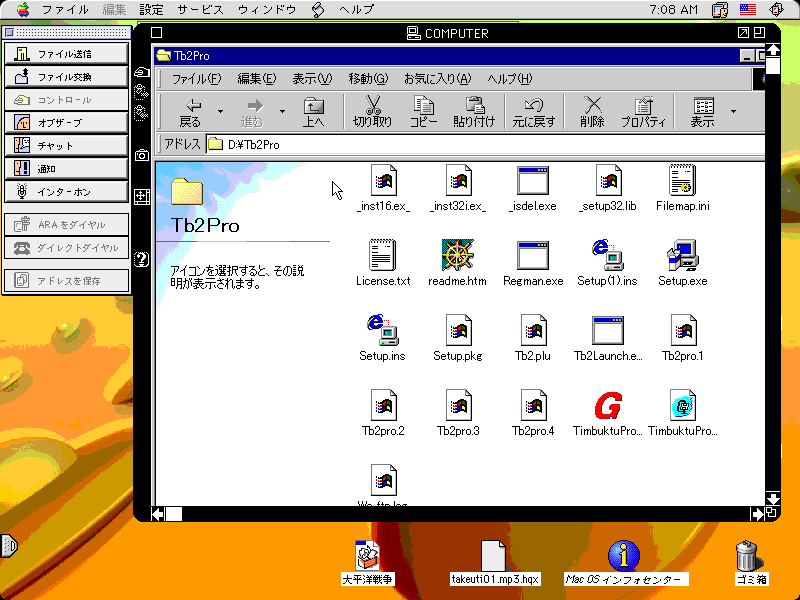Click the チャット button in Timbuktu palette
800x600 pixels.
tap(66, 145)
